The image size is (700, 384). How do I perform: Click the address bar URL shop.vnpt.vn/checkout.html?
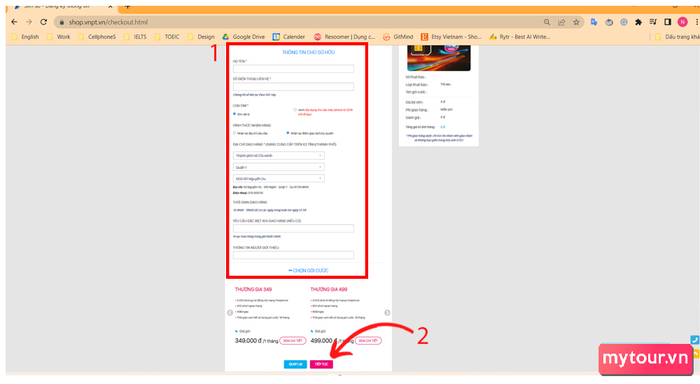pyautogui.click(x=108, y=22)
